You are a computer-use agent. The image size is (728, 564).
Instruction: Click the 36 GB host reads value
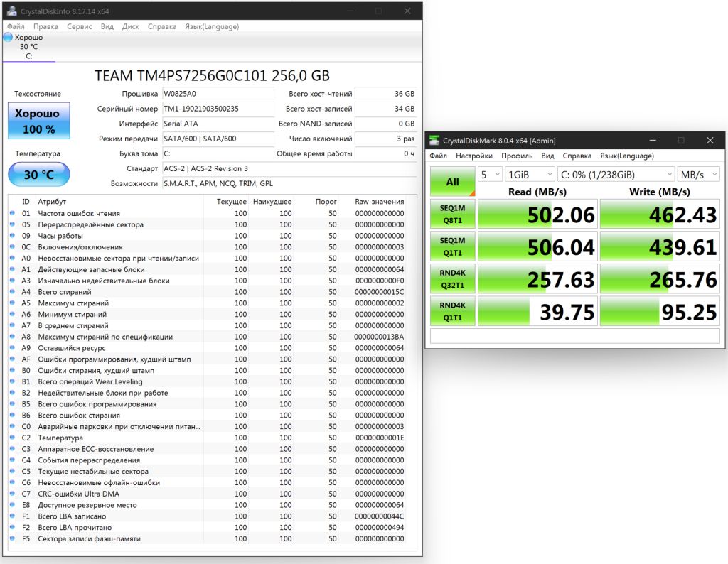[405, 94]
